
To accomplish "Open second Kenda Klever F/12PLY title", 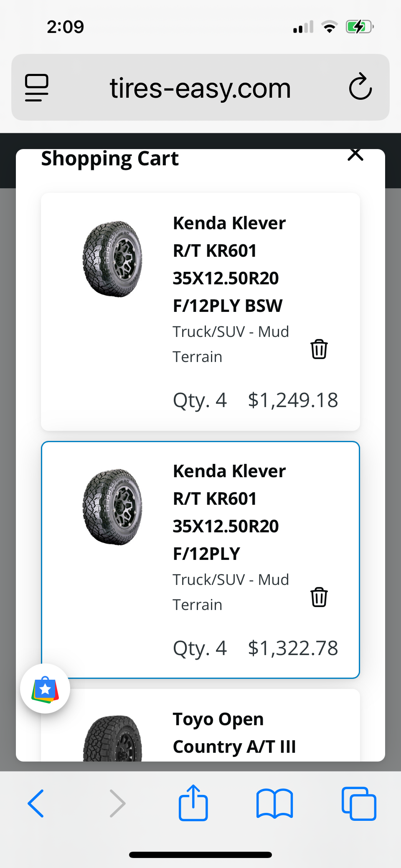I will [x=229, y=512].
